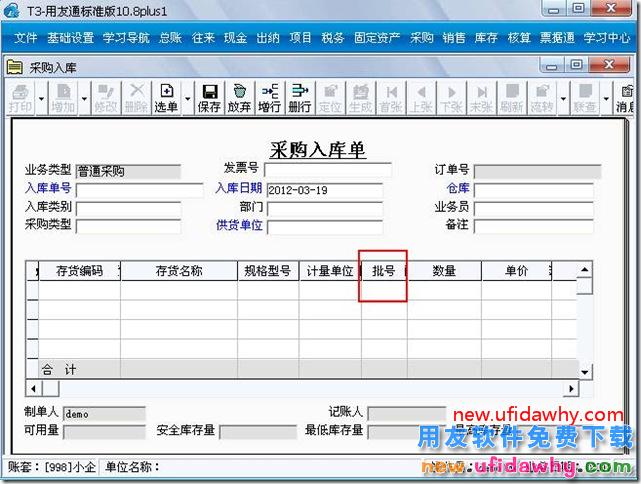This screenshot has height=484, width=641.
Task: Click the 增加 (Add) toolbar icon
Action: click(63, 98)
